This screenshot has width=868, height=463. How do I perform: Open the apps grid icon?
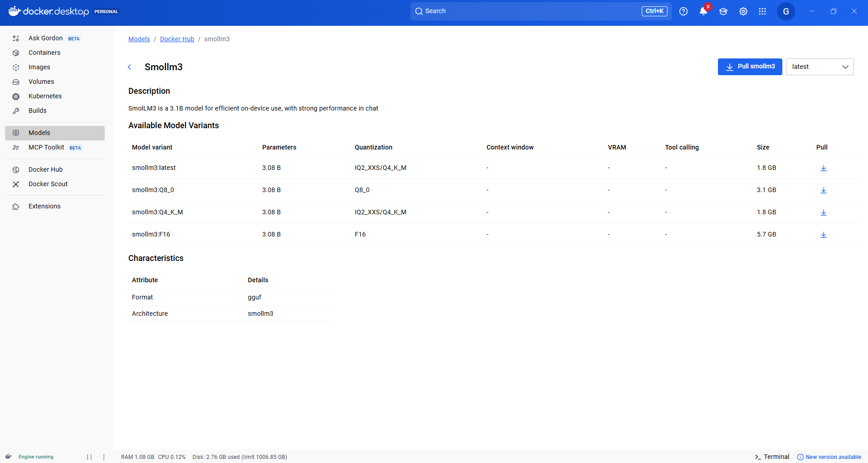click(762, 11)
